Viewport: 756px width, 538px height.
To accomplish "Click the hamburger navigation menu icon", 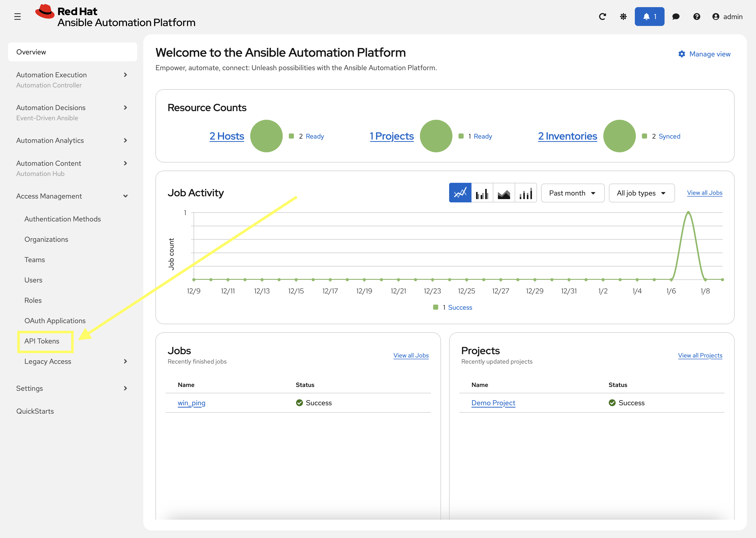I will (x=18, y=17).
